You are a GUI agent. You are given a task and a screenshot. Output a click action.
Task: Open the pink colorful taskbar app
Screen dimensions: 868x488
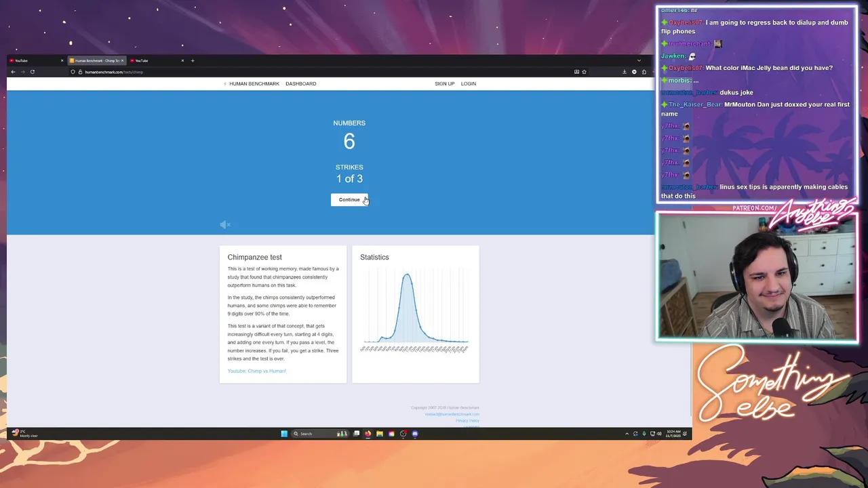coord(391,434)
